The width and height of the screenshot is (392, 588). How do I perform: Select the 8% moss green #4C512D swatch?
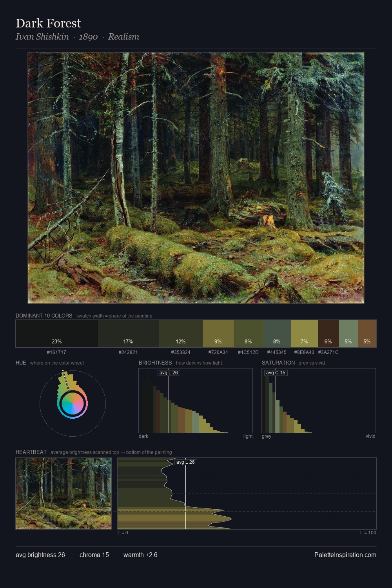pyautogui.click(x=249, y=334)
